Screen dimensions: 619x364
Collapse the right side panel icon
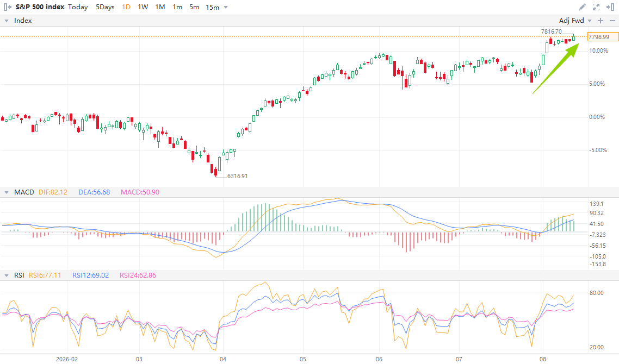pos(610,7)
